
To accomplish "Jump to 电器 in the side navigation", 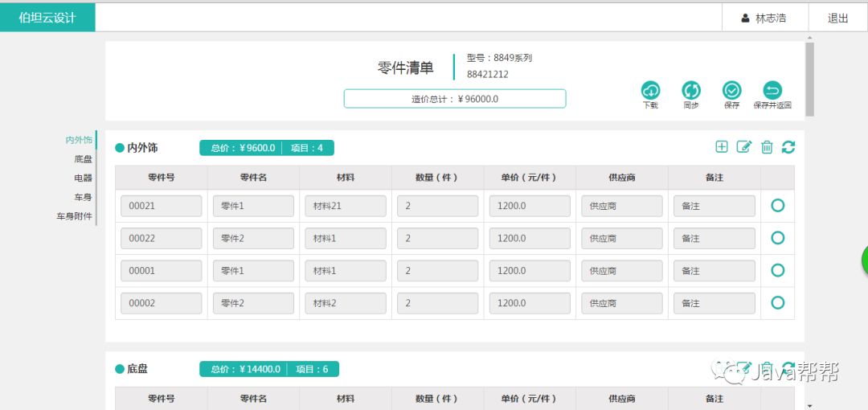I will click(83, 178).
